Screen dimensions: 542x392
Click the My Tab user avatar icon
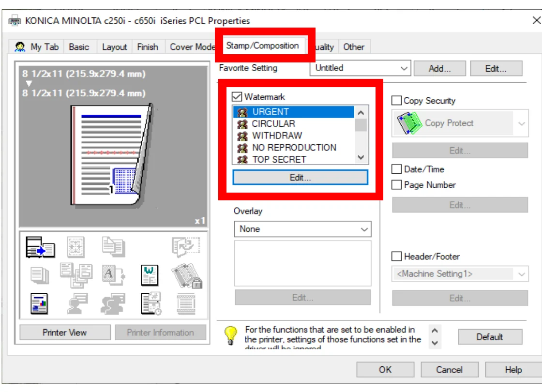[20, 46]
